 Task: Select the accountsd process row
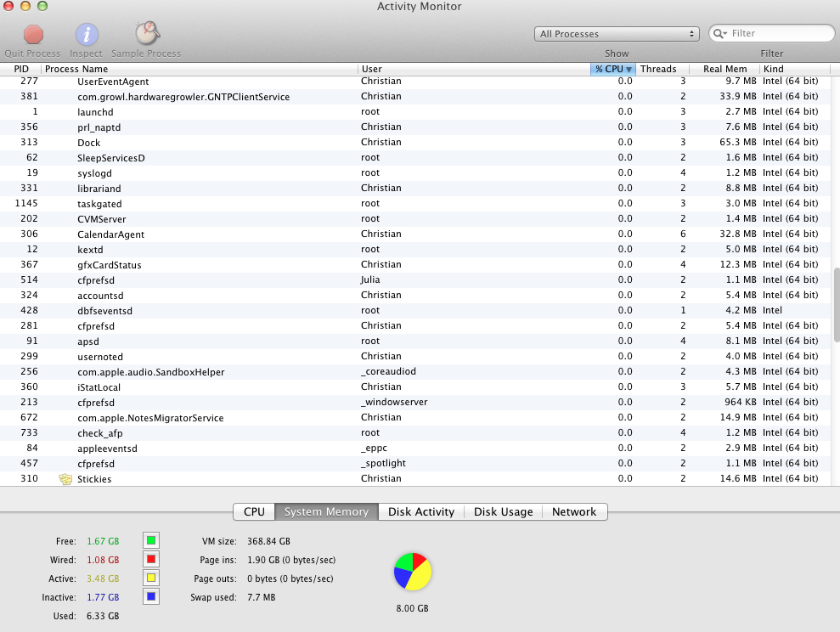pos(415,295)
